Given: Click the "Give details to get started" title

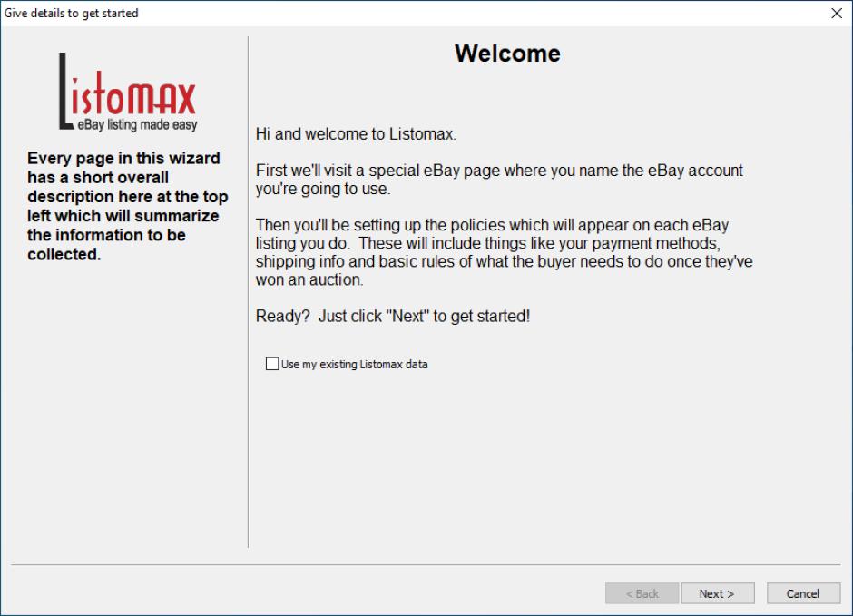Looking at the screenshot, I should [x=72, y=13].
